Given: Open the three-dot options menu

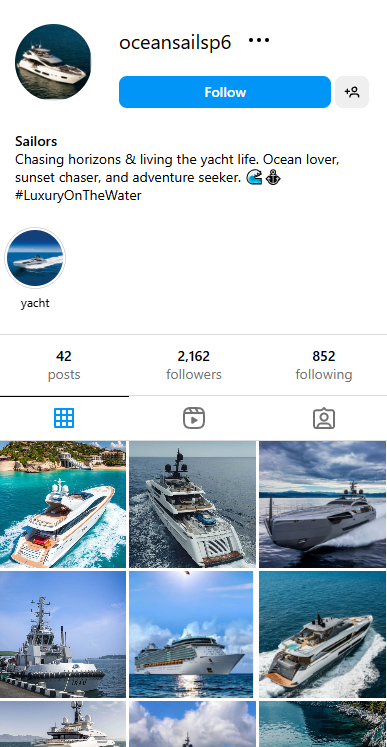Looking at the screenshot, I should (x=259, y=40).
